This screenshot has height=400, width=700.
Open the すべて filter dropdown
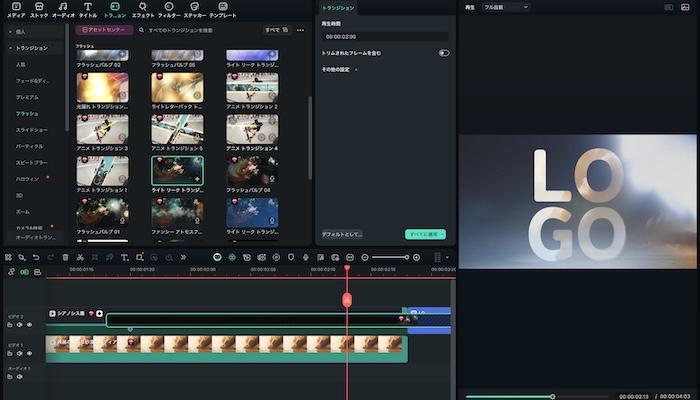[277, 30]
